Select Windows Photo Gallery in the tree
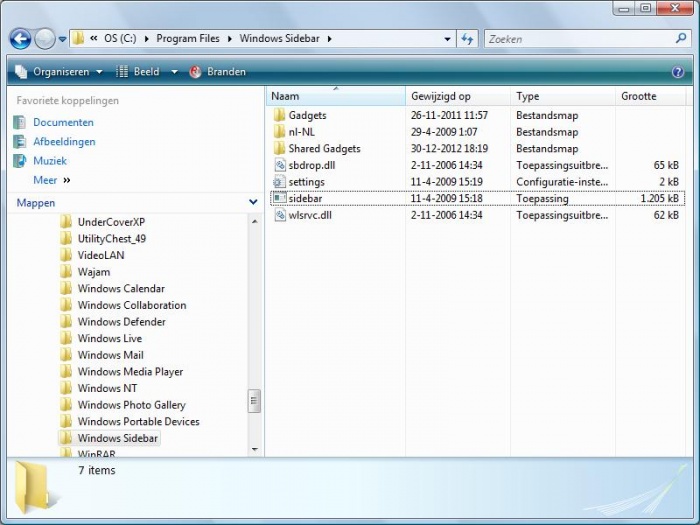This screenshot has height=525, width=700. tap(132, 405)
